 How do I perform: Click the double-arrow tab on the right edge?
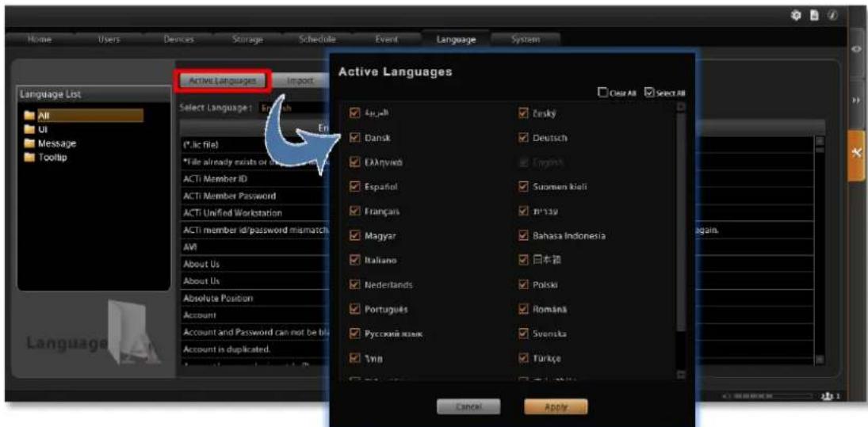coord(858,101)
